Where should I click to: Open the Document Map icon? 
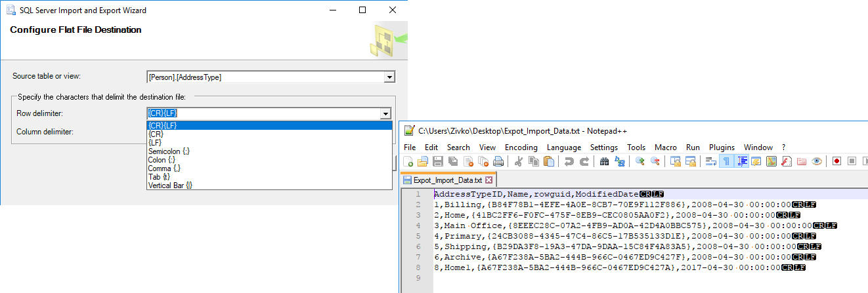pyautogui.click(x=771, y=161)
